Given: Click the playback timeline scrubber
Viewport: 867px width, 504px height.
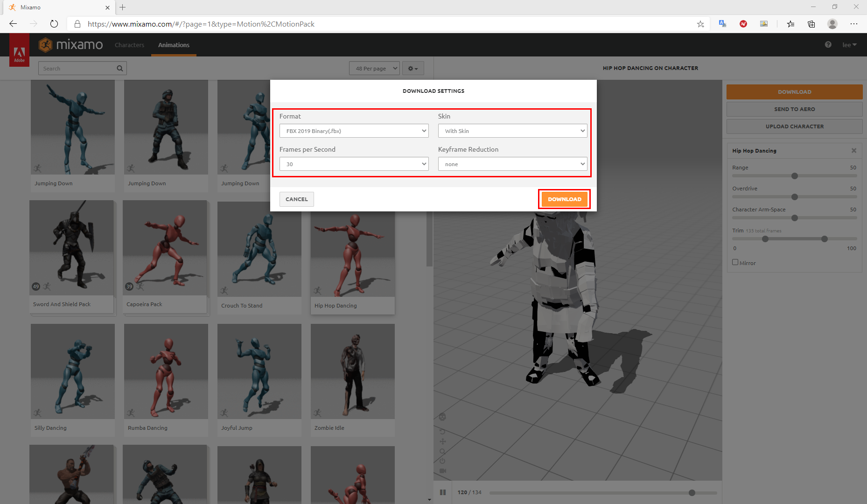Looking at the screenshot, I should 692,493.
